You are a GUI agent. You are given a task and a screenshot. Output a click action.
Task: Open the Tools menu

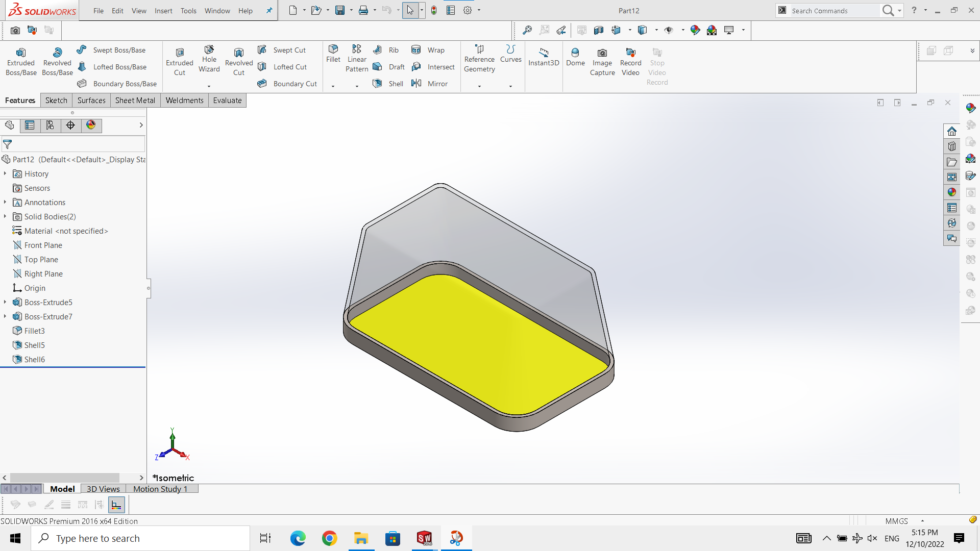[x=188, y=11]
